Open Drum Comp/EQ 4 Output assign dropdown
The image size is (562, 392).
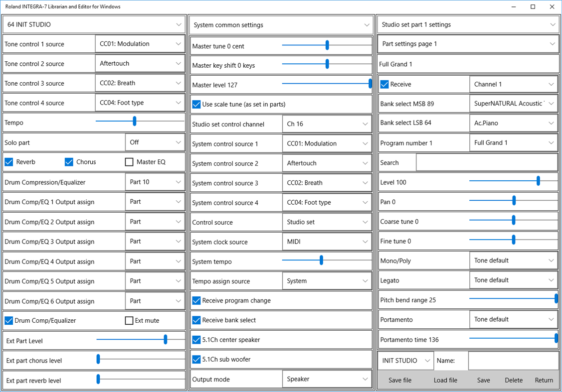pos(155,261)
